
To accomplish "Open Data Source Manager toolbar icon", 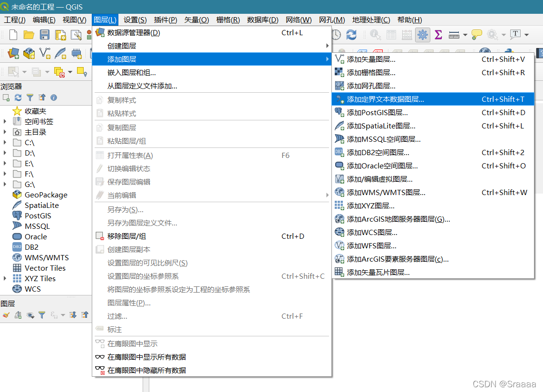I will click(13, 53).
